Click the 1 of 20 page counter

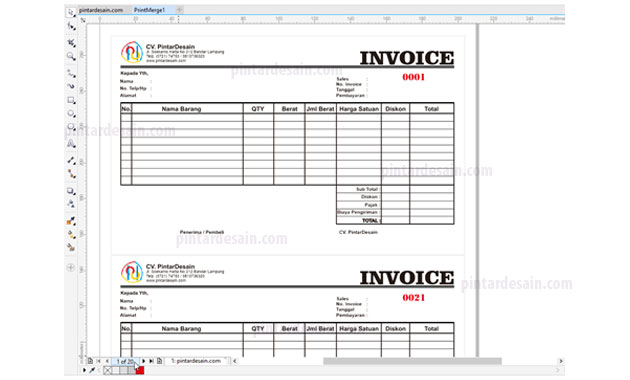tap(125, 361)
